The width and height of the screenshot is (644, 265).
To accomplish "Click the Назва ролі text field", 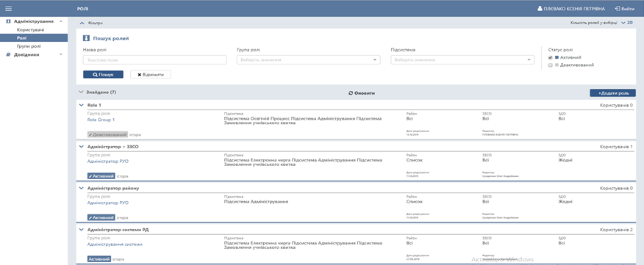I will click(x=155, y=60).
